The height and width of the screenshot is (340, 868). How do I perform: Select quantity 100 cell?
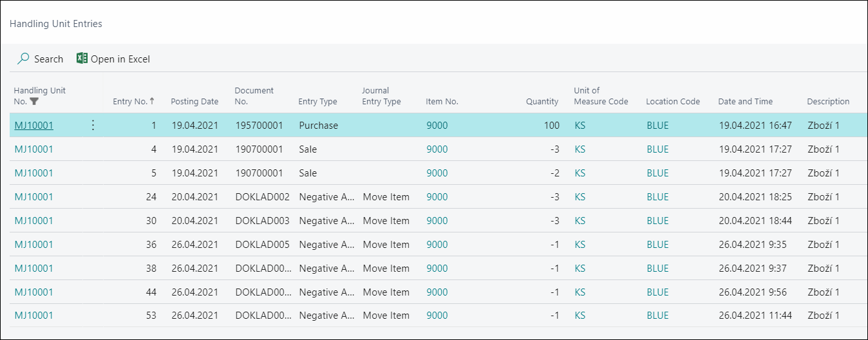pos(552,126)
